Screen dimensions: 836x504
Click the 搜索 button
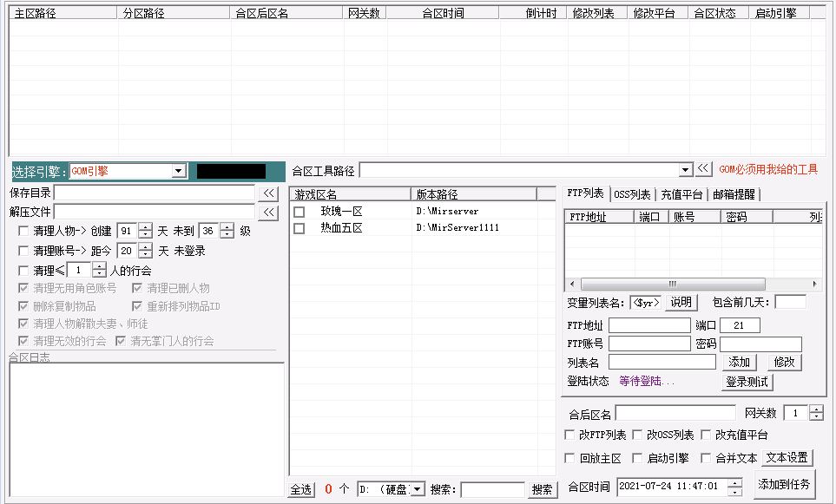click(543, 489)
